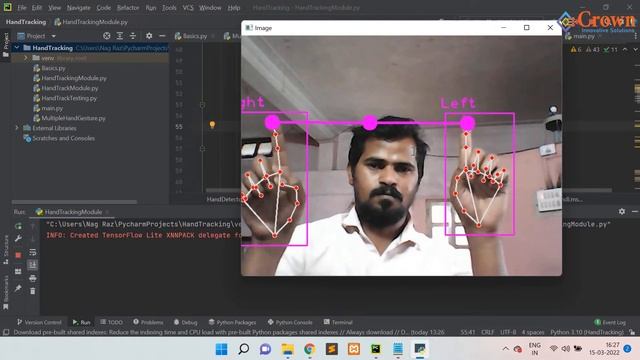Image resolution: width=640 pixels, height=360 pixels.
Task: Open TODO tool window
Action: point(111,322)
